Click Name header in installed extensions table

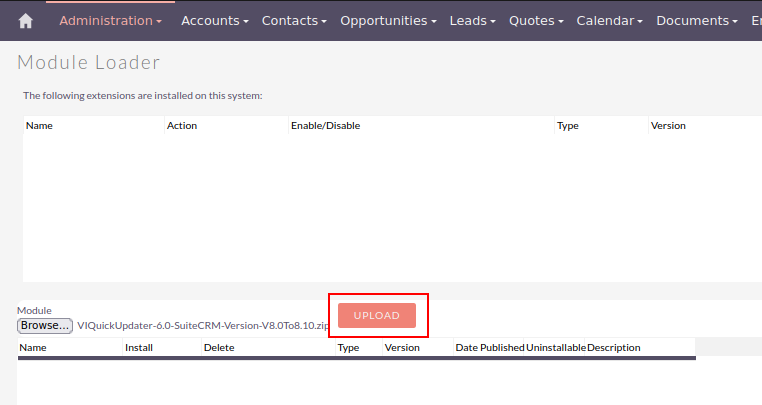click(39, 125)
